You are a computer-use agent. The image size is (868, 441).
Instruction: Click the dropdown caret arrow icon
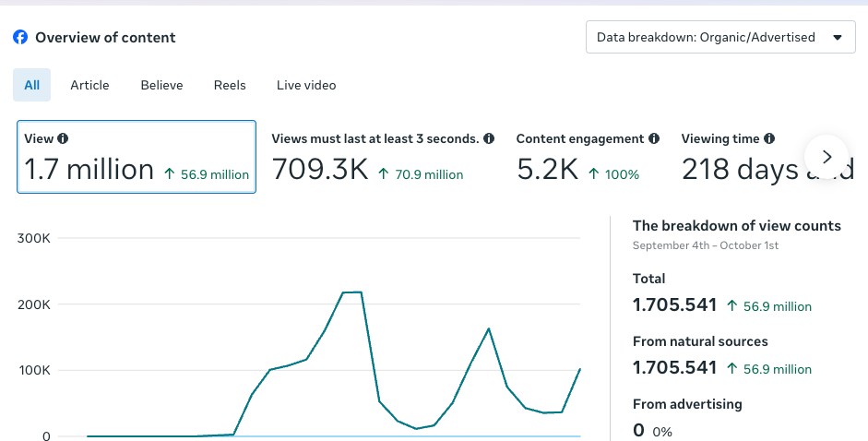(838, 38)
